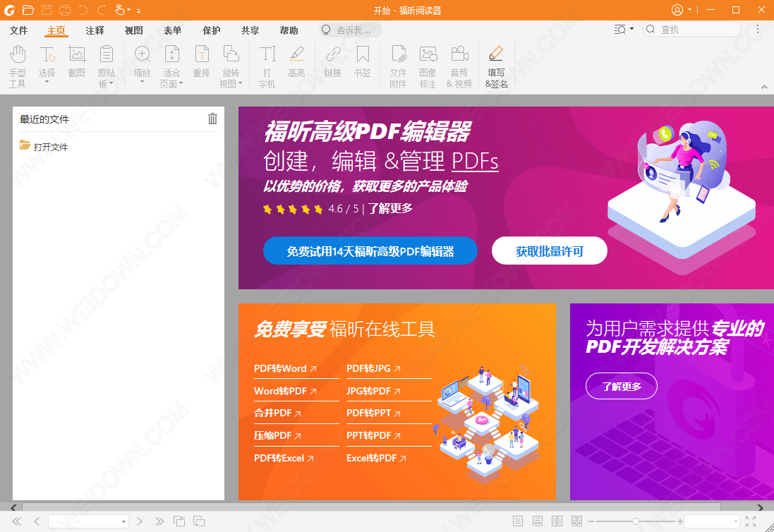Collapse the ribbon using the chevron arrow
774x532 pixels.
click(764, 87)
